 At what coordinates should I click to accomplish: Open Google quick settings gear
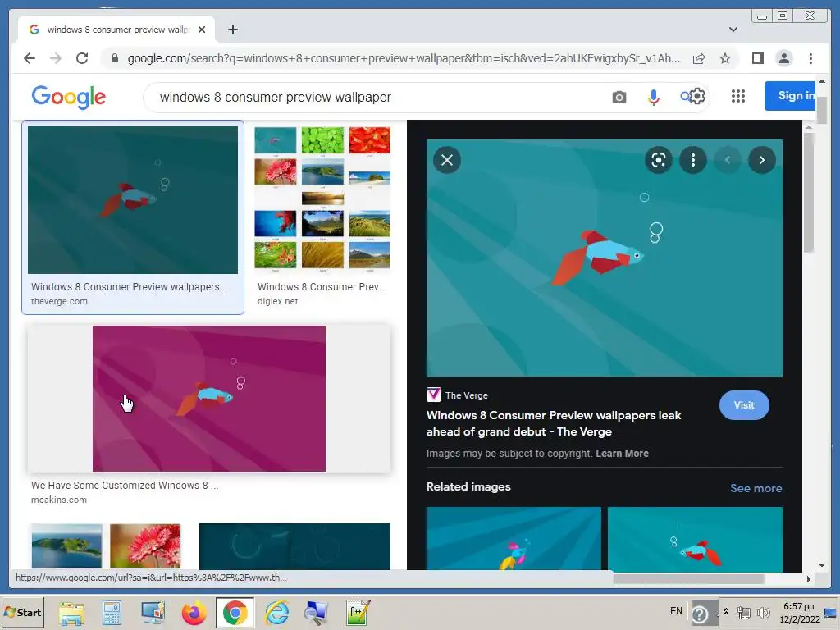697,97
